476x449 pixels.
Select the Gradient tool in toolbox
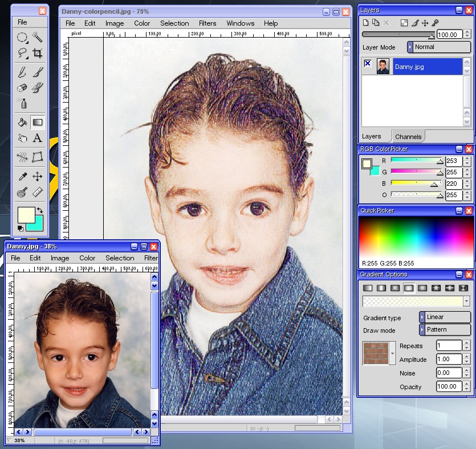pos(38,123)
